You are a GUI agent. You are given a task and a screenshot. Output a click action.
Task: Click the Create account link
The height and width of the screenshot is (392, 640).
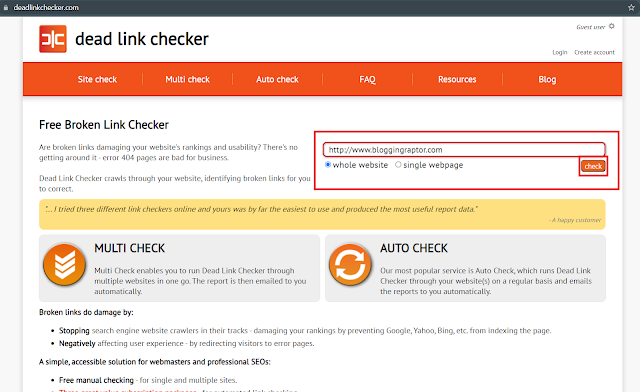click(594, 52)
